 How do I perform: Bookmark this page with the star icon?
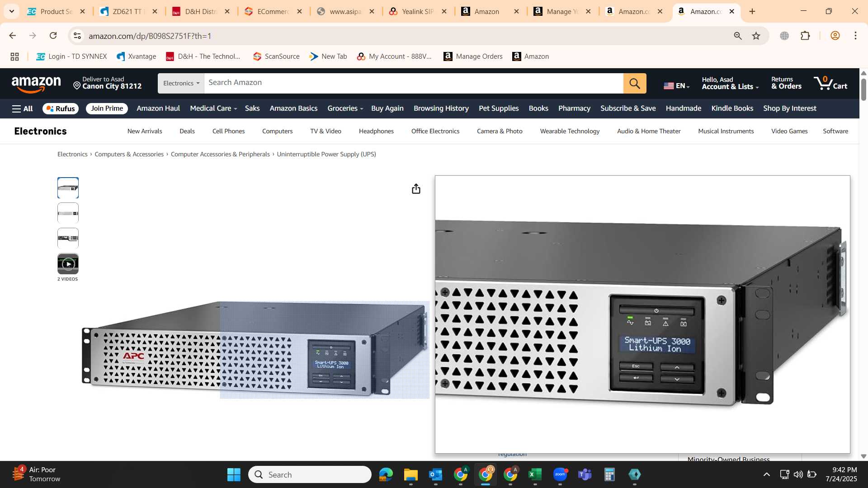pyautogui.click(x=756, y=36)
